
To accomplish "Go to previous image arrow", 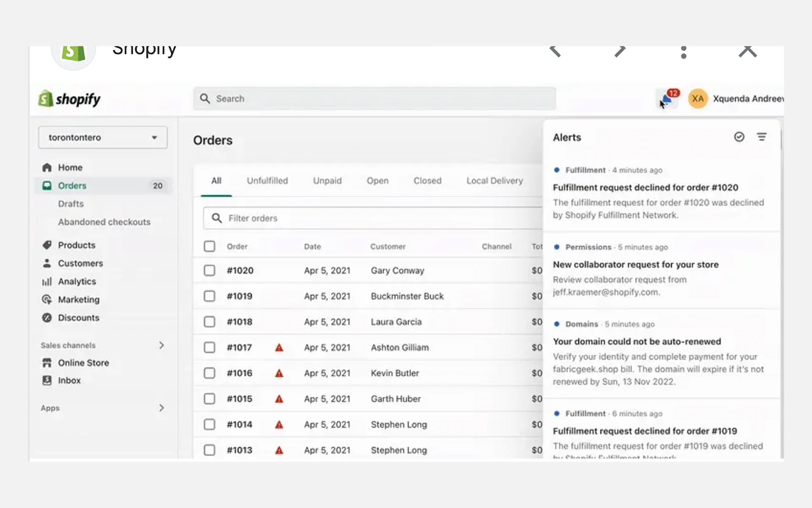I will (x=555, y=51).
